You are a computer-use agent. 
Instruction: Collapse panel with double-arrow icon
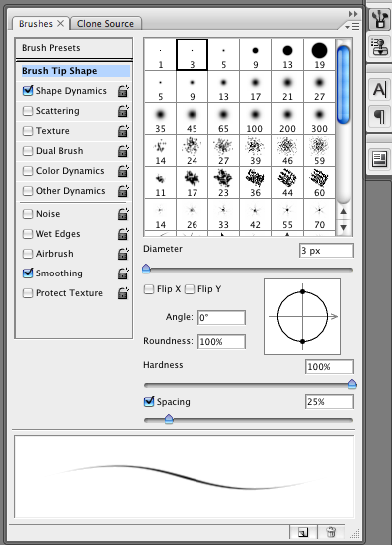353,14
